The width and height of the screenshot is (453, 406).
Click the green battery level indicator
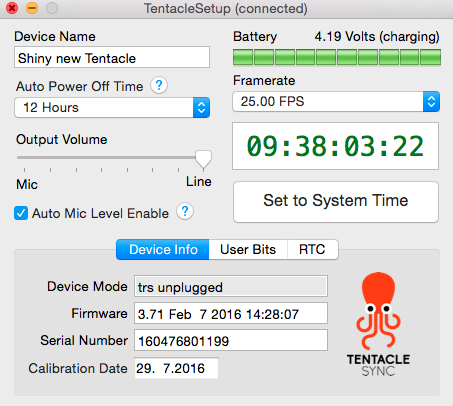[337, 57]
